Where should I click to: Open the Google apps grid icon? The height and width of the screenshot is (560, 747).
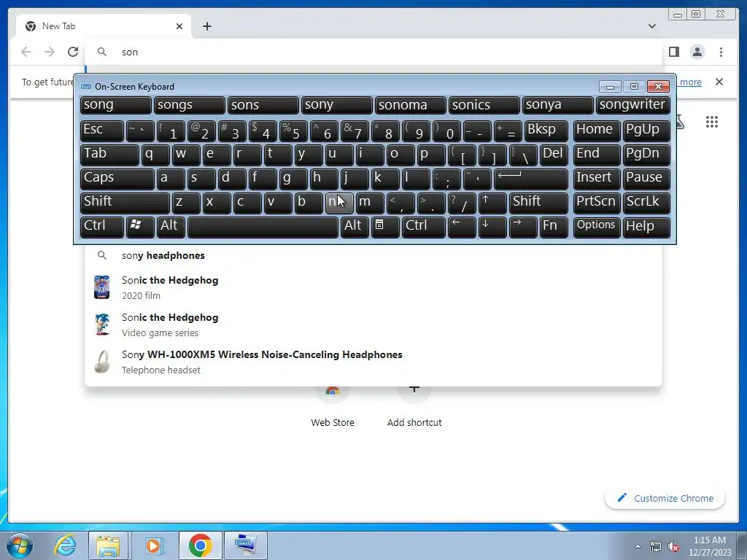click(x=712, y=122)
